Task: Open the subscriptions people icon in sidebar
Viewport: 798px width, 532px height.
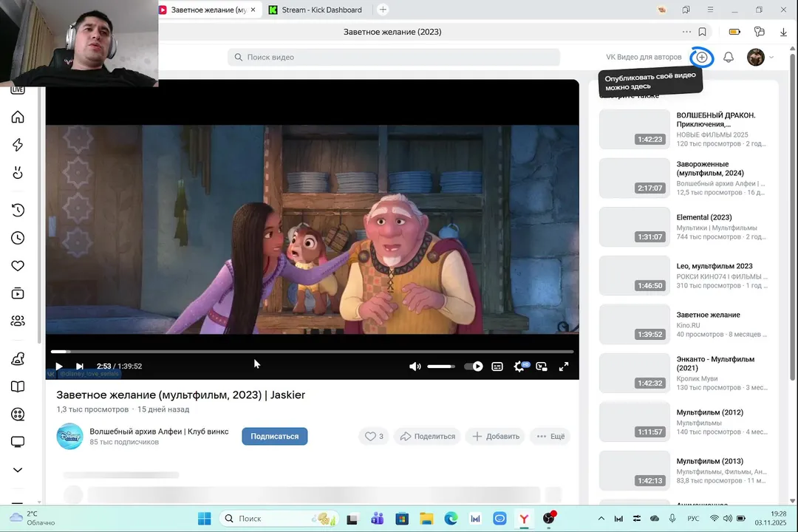Action: pos(18,321)
